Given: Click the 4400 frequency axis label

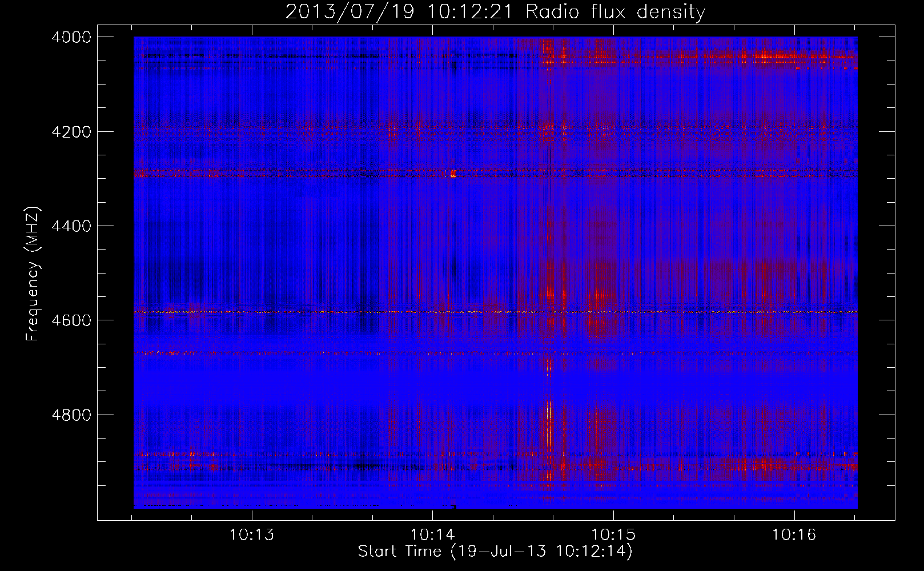Looking at the screenshot, I should coord(71,226).
